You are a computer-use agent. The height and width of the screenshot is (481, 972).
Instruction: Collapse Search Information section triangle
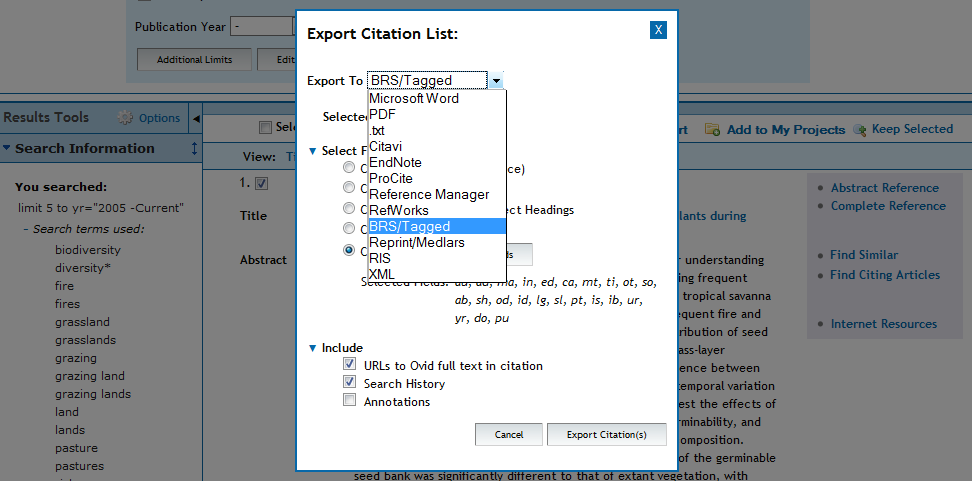coord(6,148)
